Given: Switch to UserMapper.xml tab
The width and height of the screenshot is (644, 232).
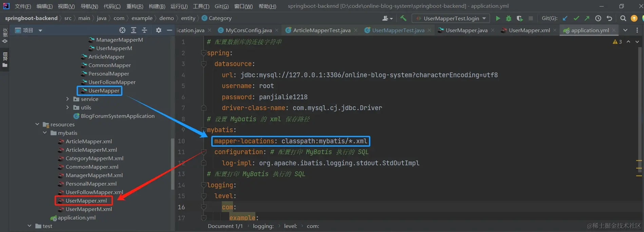Looking at the screenshot, I should [529, 30].
